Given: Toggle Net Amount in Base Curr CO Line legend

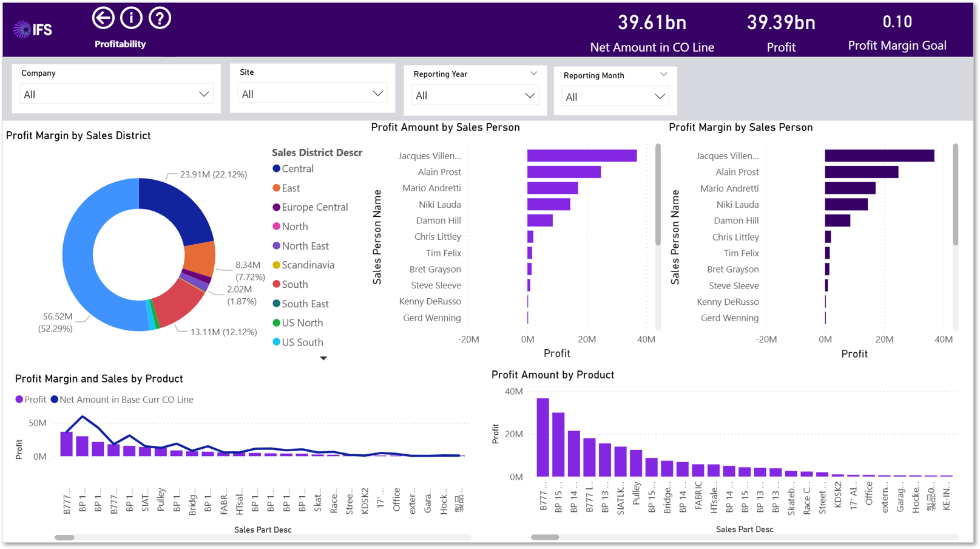Looking at the screenshot, I should [x=122, y=400].
